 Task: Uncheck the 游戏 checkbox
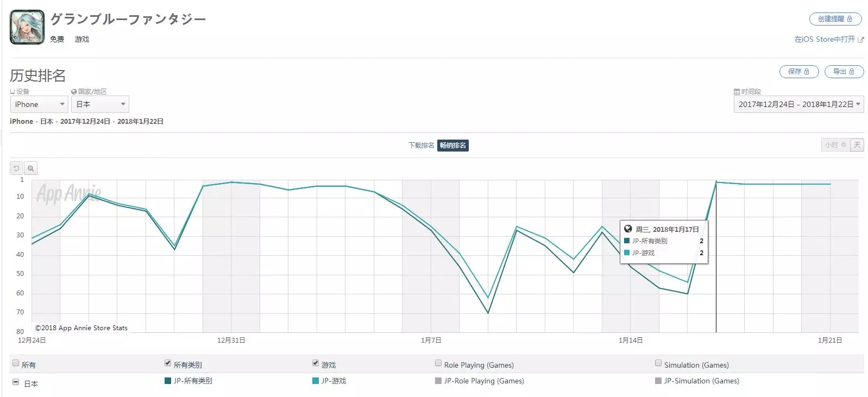[x=316, y=363]
